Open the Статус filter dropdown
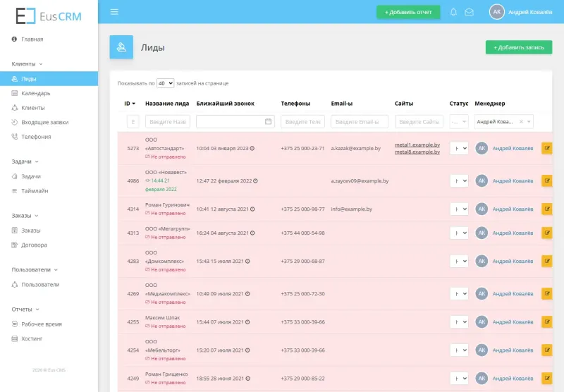Screen dimensions: 564x392 tap(459, 121)
